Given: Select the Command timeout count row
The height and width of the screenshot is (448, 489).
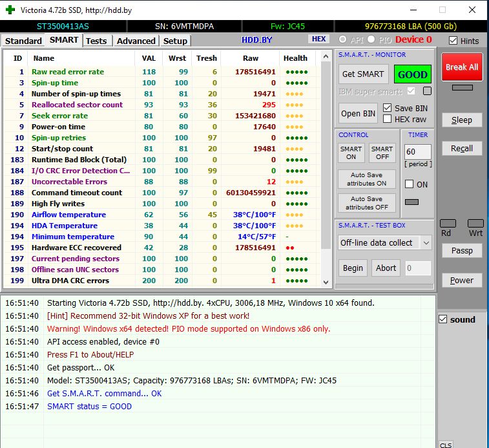Looking at the screenshot, I should click(x=162, y=192).
